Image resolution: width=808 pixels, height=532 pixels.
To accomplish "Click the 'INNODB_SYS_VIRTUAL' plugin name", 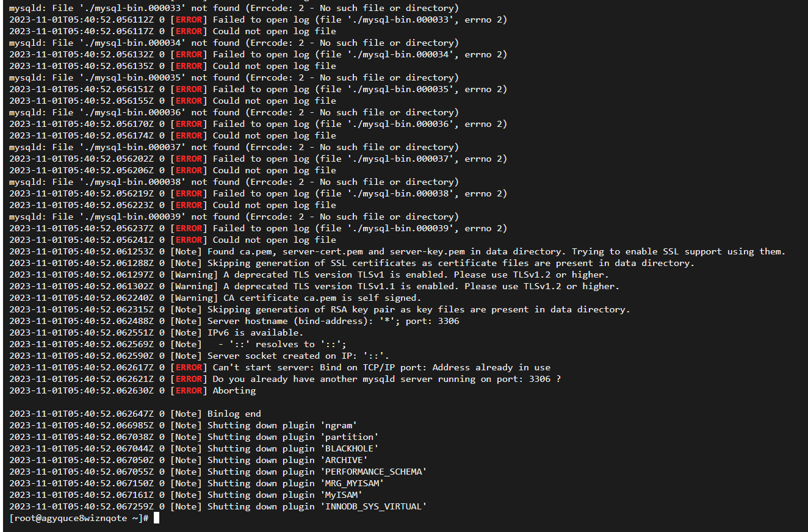I will pyautogui.click(x=373, y=506).
